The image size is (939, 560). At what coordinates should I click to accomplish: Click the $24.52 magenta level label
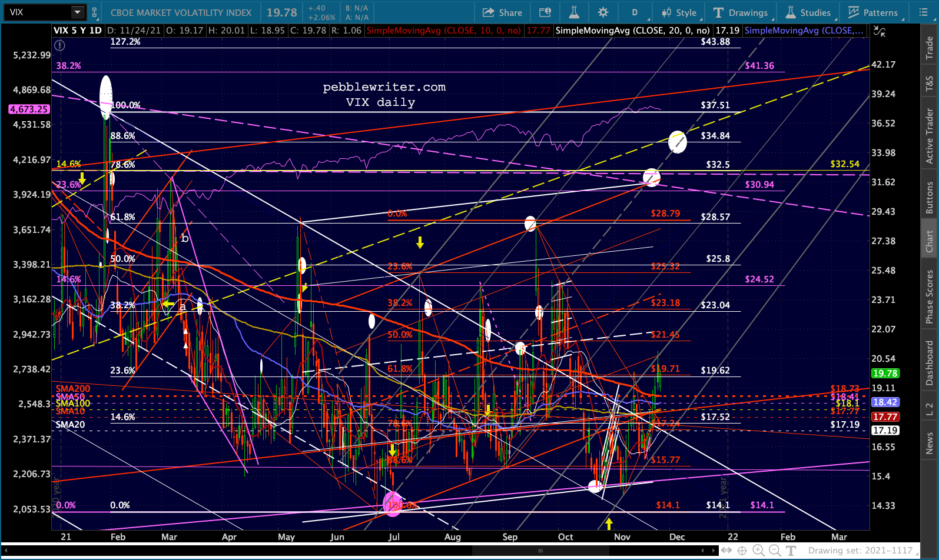[759, 279]
